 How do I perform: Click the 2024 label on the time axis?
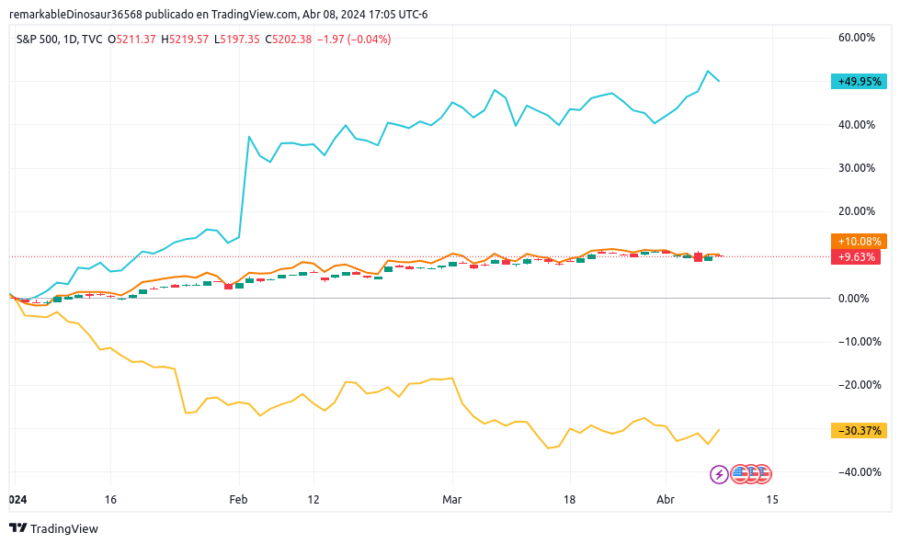17,498
